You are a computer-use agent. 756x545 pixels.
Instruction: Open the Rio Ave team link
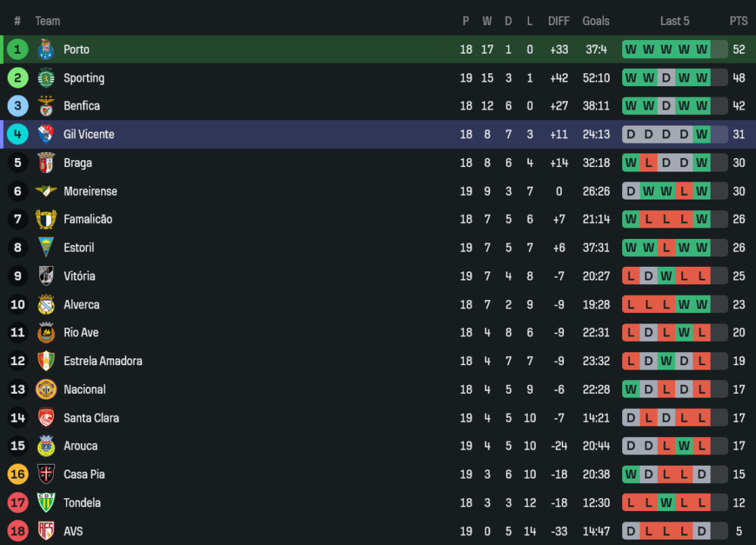(x=81, y=333)
